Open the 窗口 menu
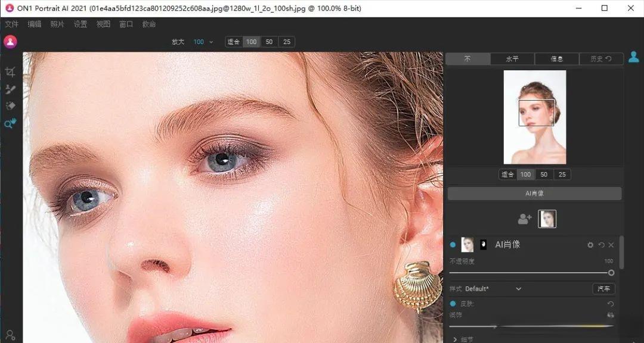This screenshot has height=343, width=644. click(x=126, y=24)
